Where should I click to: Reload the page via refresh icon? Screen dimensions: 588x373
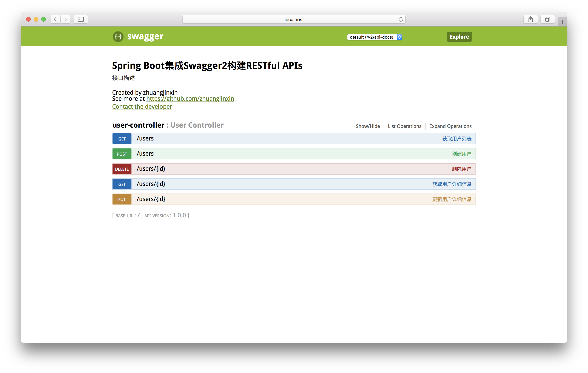[x=400, y=19]
